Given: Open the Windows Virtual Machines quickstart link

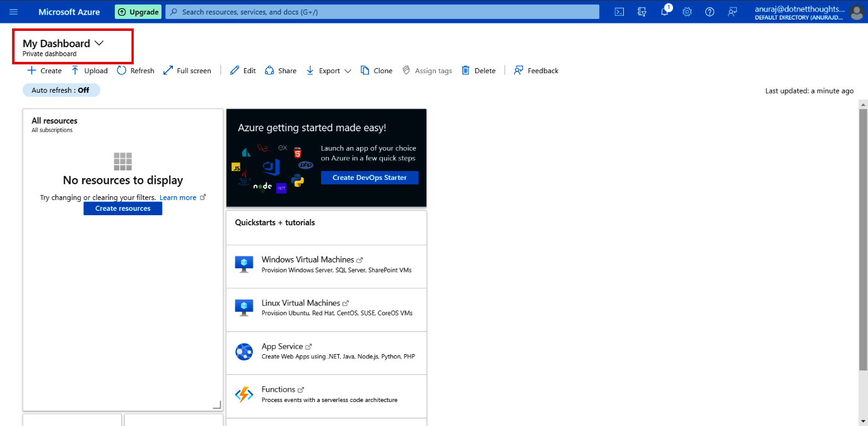Looking at the screenshot, I should pyautogui.click(x=308, y=259).
